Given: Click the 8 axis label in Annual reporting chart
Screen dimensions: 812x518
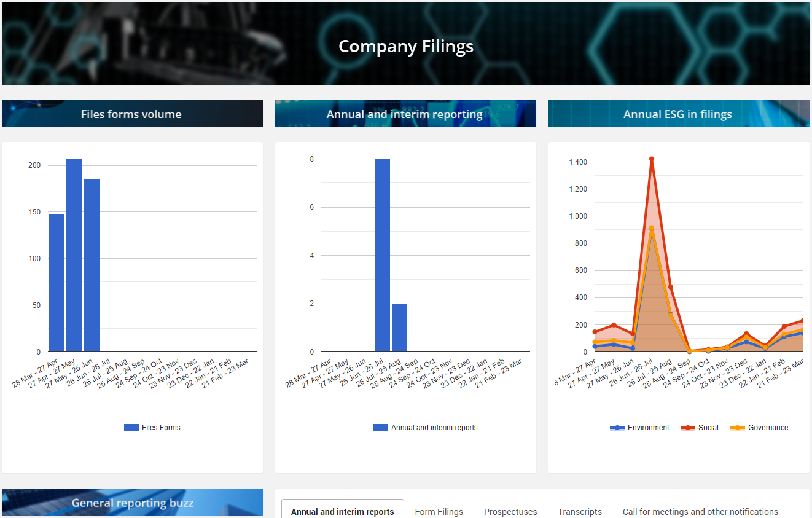Looking at the screenshot, I should (312, 159).
